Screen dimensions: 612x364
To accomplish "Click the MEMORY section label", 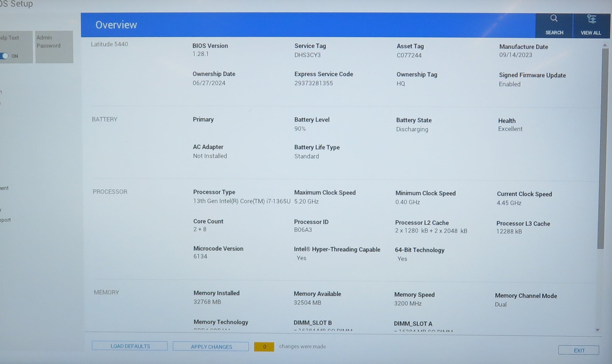I will [106, 292].
